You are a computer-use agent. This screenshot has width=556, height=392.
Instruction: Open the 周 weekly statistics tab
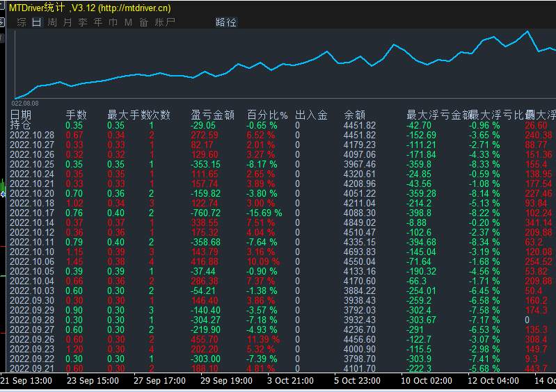(52, 22)
